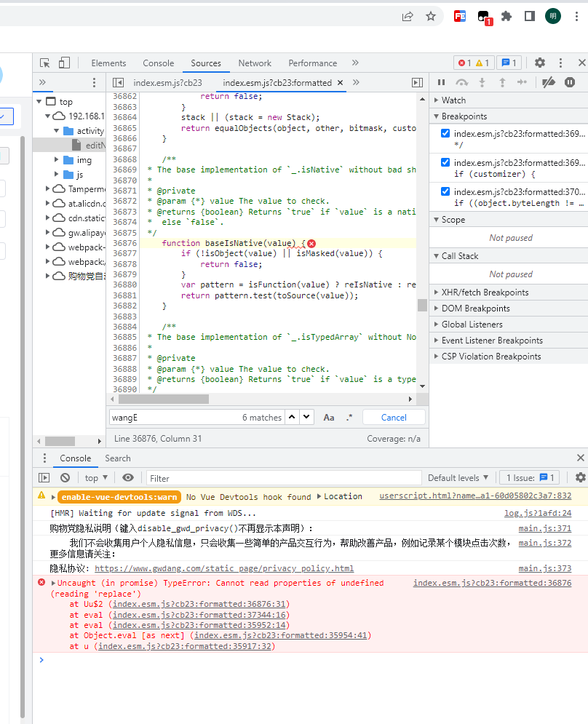The height and width of the screenshot is (724, 588).
Task: Switch to the Elements tab
Action: tap(108, 63)
